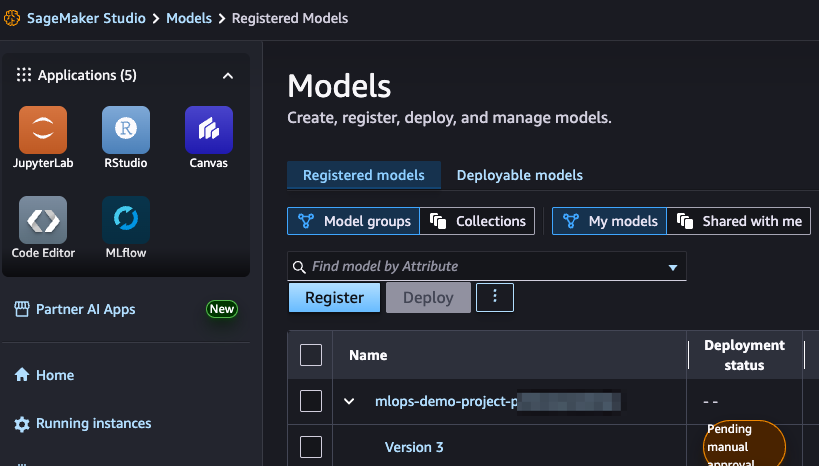819x466 pixels.
Task: Open the three-dot more actions menu
Action: click(495, 297)
